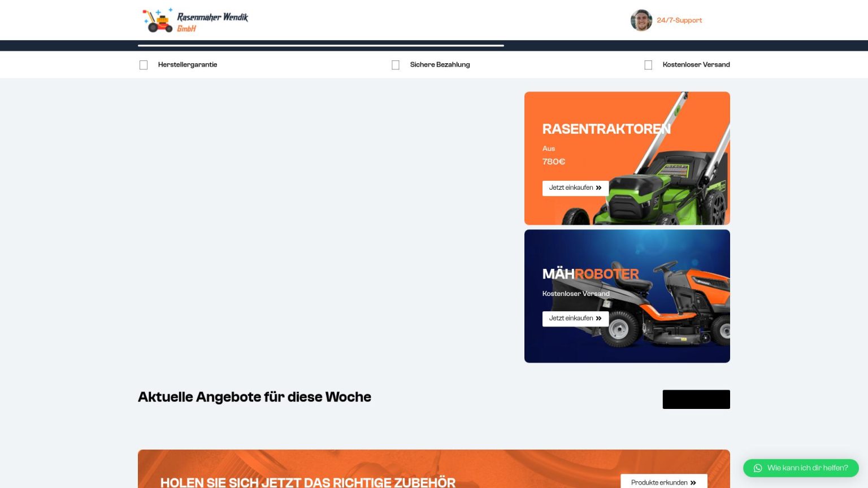
Task: Click the Sichere Bezahlung label
Action: (440, 65)
